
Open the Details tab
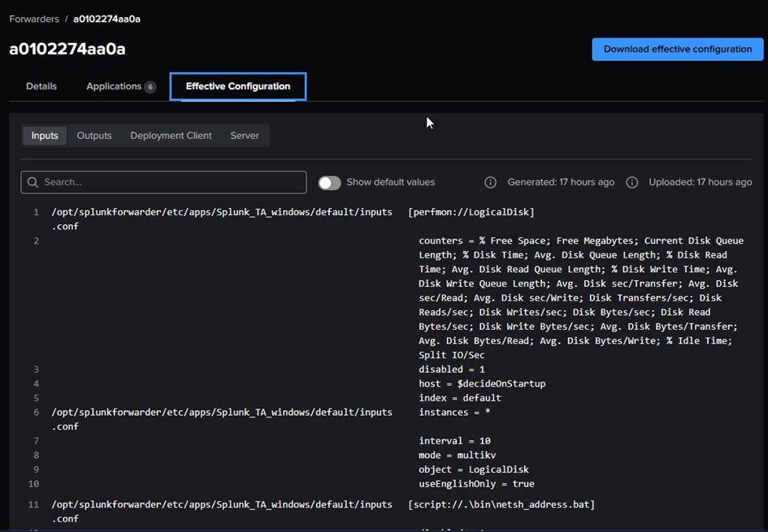(x=41, y=86)
